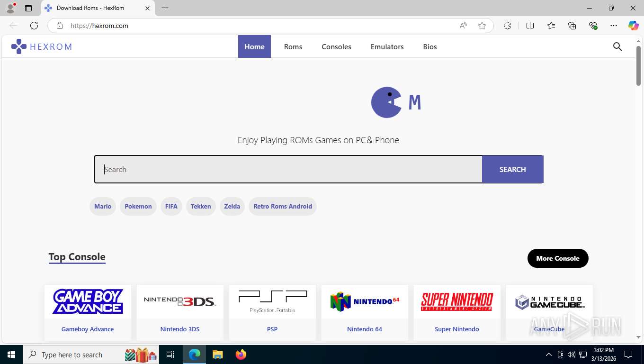Viewport: 644px width, 364px height.
Task: Open browser Extensions puzzle icon
Action: pyautogui.click(x=507, y=26)
